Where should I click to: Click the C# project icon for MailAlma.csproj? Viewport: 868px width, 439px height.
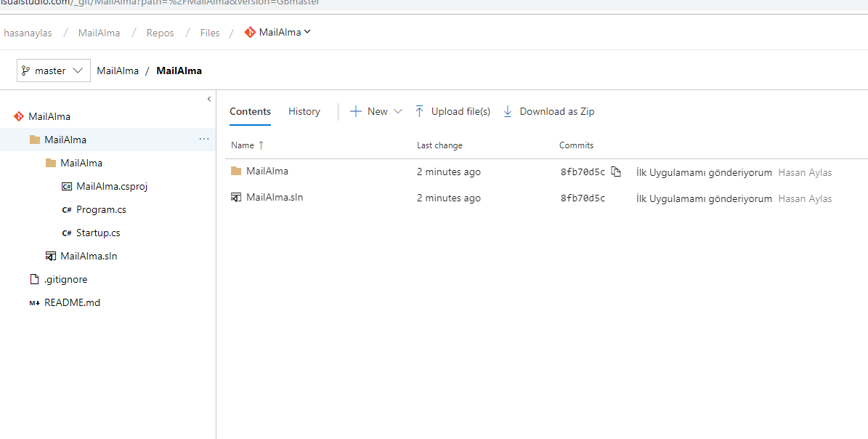pyautogui.click(x=66, y=187)
